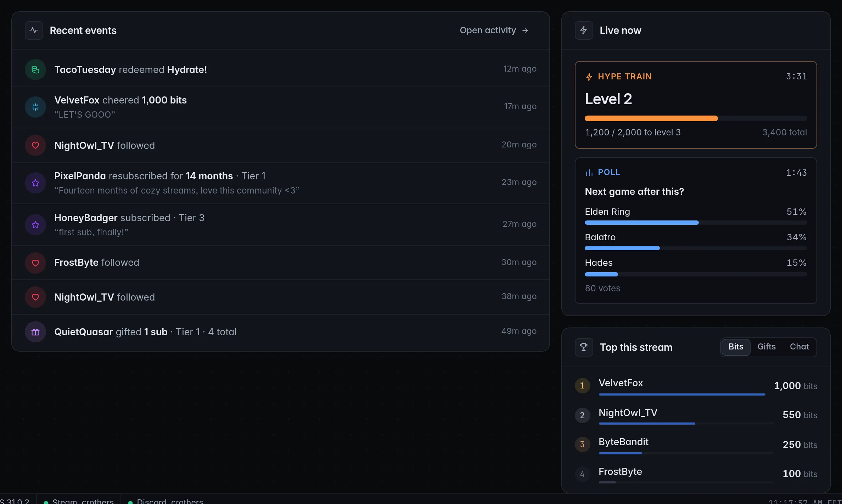Screen dimensions: 842x504
Task: Click the trophy icon beside Top this stream
Action: 584,347
